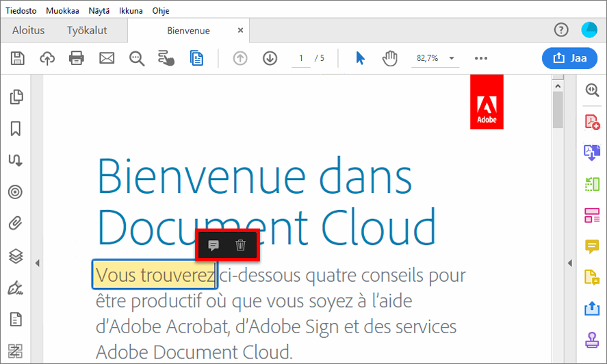Select the Bienvenue document tab
This screenshot has width=607, height=364.
(188, 31)
